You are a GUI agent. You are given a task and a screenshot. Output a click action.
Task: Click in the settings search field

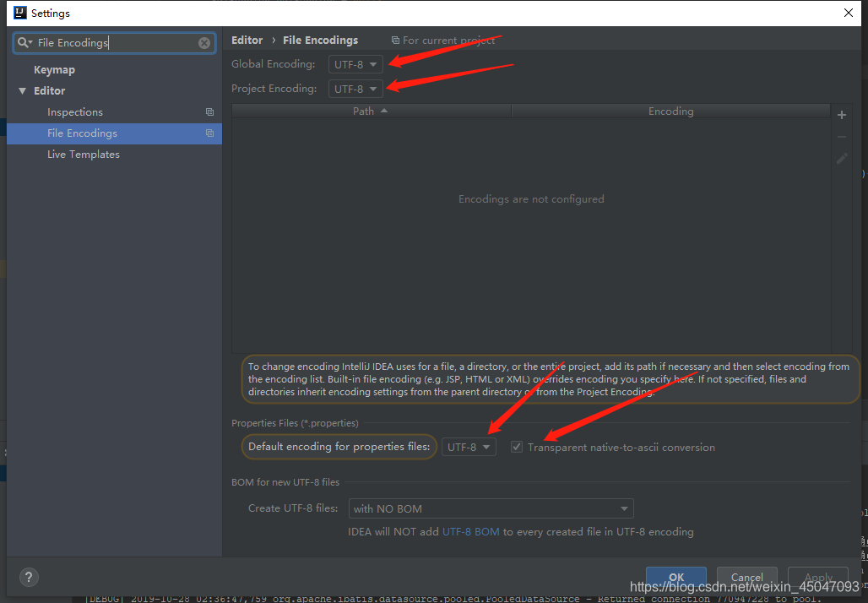(x=114, y=42)
